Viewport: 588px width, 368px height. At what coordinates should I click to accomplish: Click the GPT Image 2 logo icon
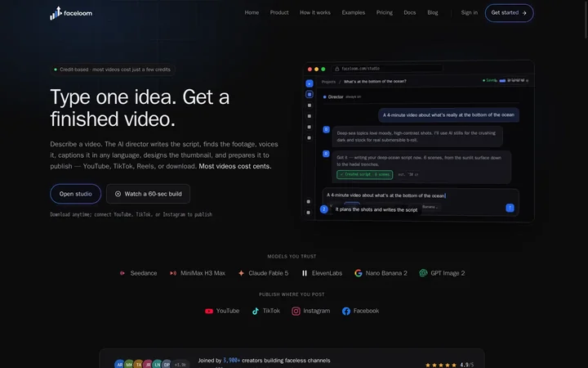pyautogui.click(x=423, y=273)
